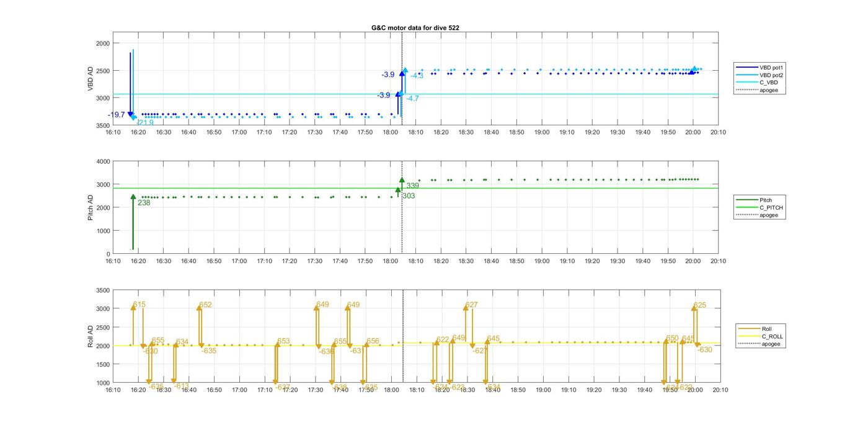Select the -19.7 VBD annotation label

(117, 115)
